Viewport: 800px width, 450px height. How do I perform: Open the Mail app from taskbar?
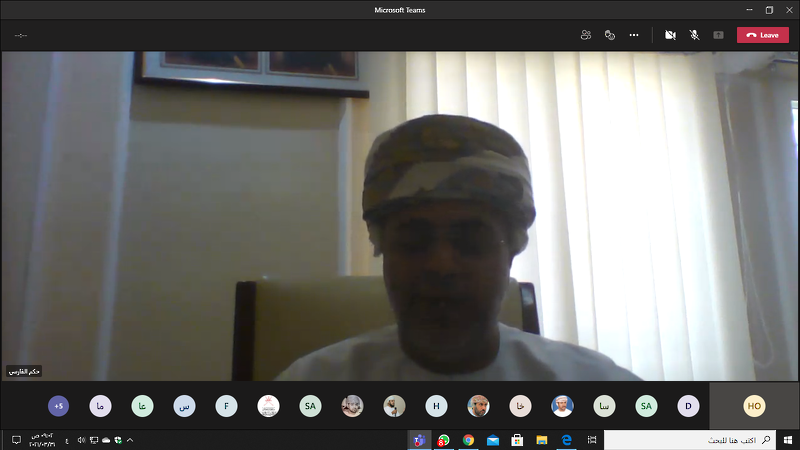[x=493, y=440]
